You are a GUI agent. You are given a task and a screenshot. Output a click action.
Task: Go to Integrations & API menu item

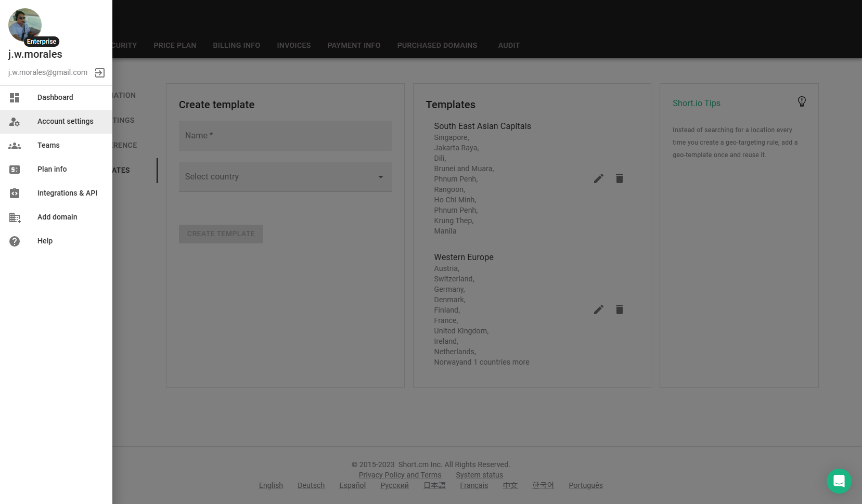pyautogui.click(x=56, y=193)
